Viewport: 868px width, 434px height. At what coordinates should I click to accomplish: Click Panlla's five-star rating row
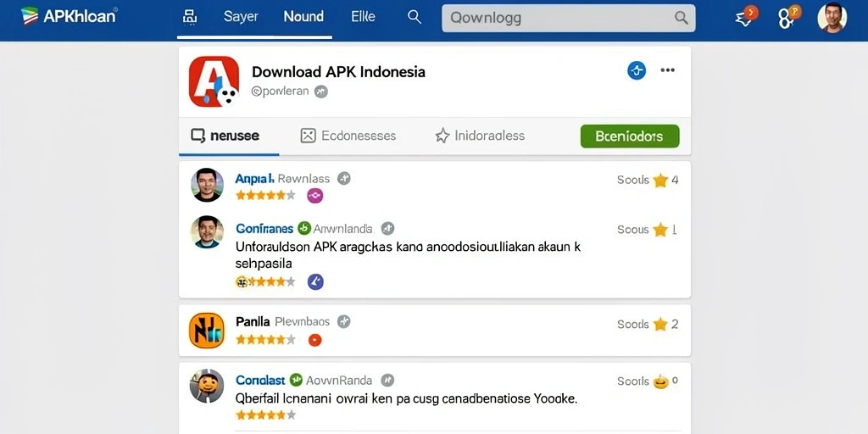pos(265,339)
